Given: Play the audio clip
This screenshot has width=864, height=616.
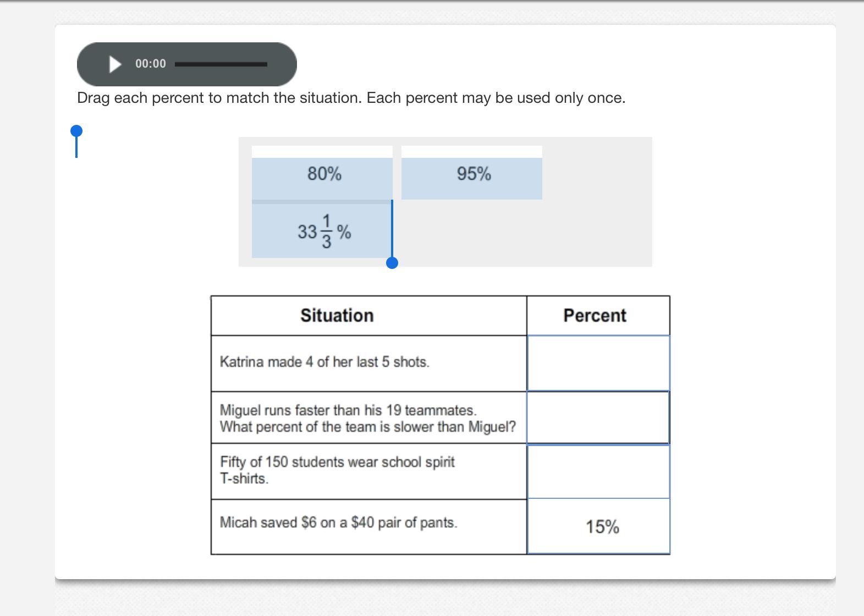Looking at the screenshot, I should pyautogui.click(x=115, y=64).
